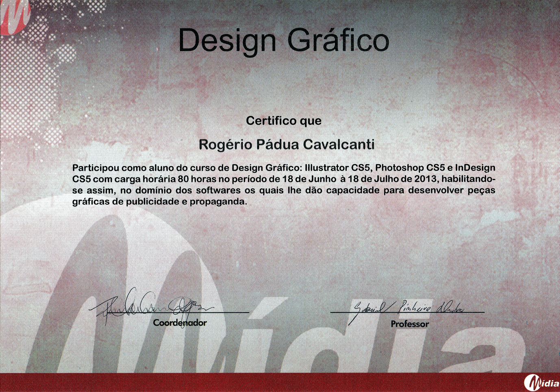This screenshot has height=392, width=560.
Task: Click the "Coordenador" label
Action: [180, 323]
